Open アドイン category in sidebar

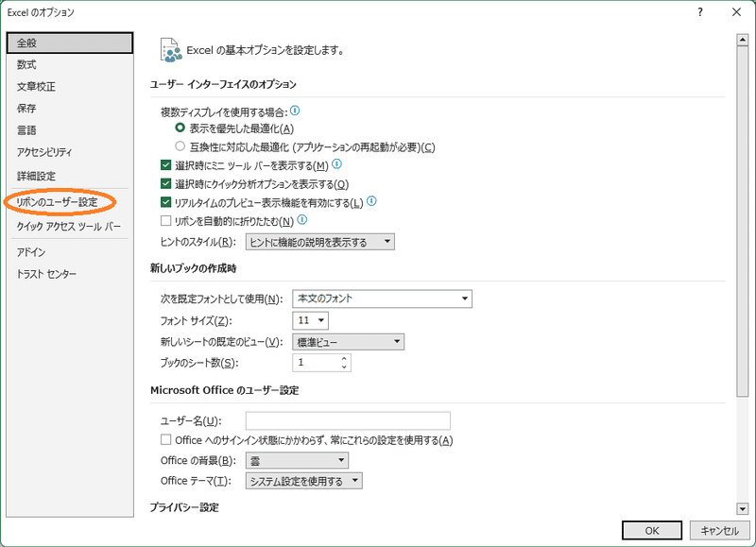tap(70, 252)
